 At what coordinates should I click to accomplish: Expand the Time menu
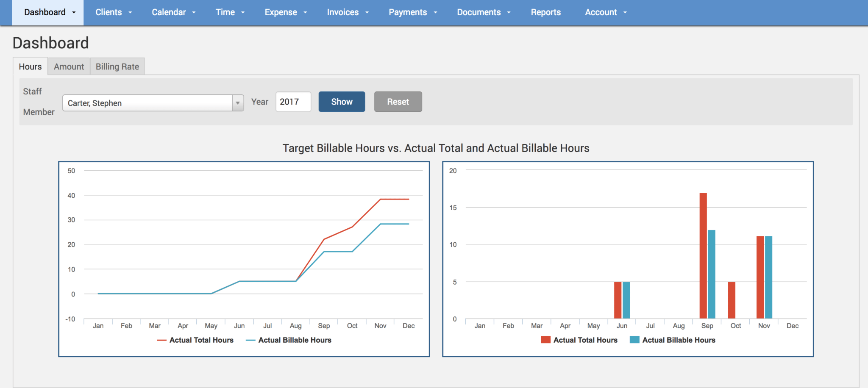tap(230, 12)
